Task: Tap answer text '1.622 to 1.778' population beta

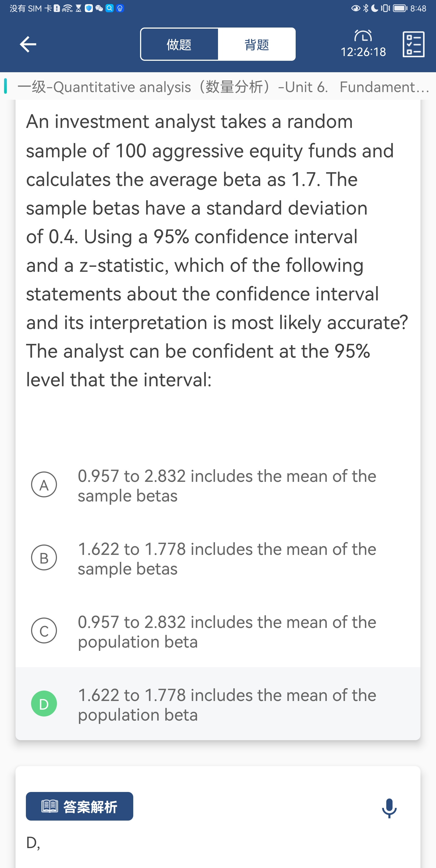Action: [227, 704]
